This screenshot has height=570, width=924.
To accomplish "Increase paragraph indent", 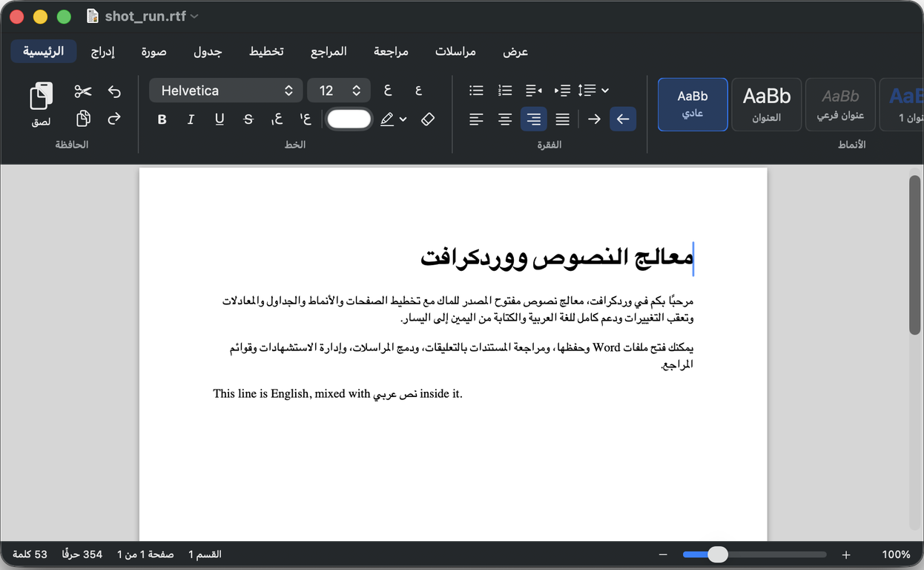I will (x=563, y=91).
